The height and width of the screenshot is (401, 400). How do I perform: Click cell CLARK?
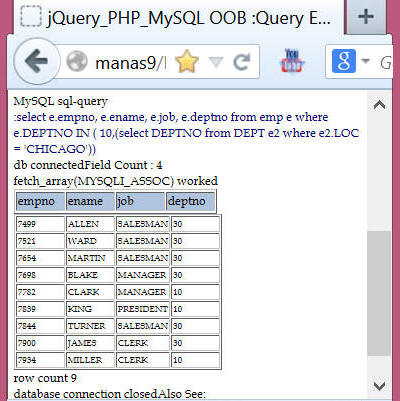point(90,292)
